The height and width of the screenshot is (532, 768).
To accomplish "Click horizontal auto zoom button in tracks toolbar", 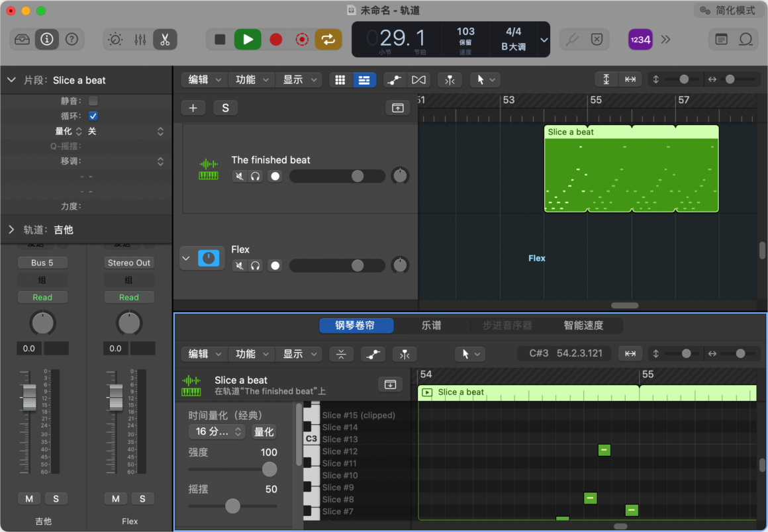I will click(630, 79).
